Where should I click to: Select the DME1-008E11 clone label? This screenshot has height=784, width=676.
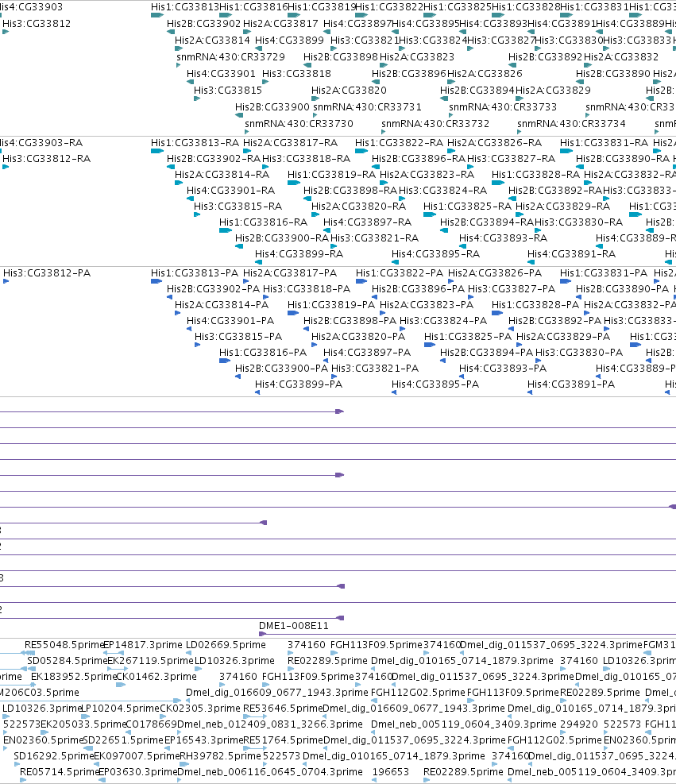(293, 625)
